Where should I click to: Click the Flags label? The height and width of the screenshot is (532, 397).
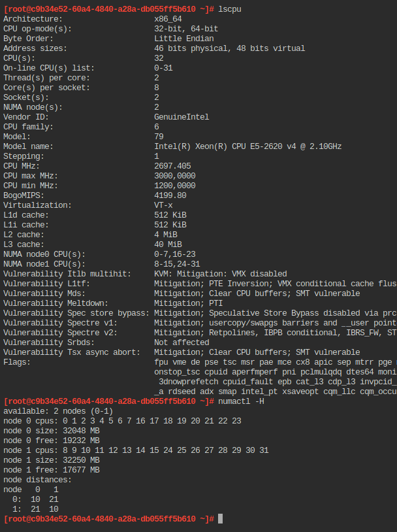point(17,362)
